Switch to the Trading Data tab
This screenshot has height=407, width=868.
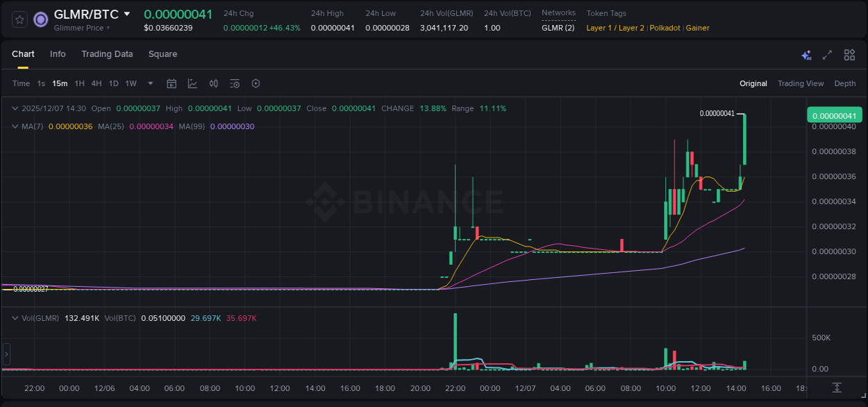click(107, 54)
